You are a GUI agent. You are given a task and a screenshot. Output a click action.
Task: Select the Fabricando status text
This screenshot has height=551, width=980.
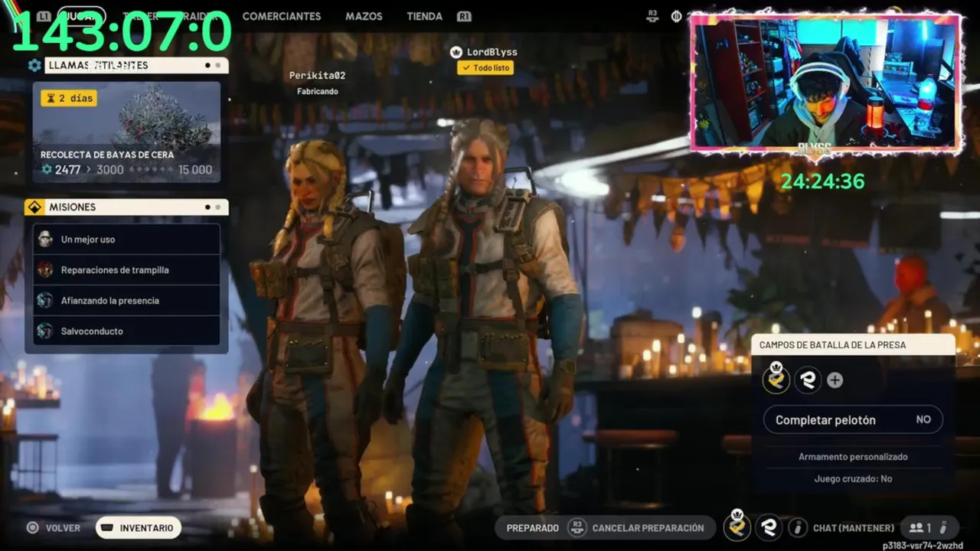(318, 91)
